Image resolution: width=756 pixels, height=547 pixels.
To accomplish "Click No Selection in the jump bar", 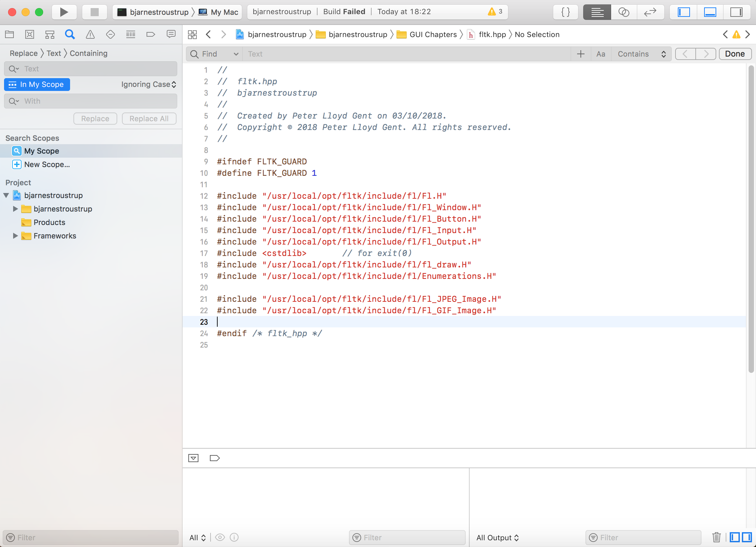I will pos(537,34).
